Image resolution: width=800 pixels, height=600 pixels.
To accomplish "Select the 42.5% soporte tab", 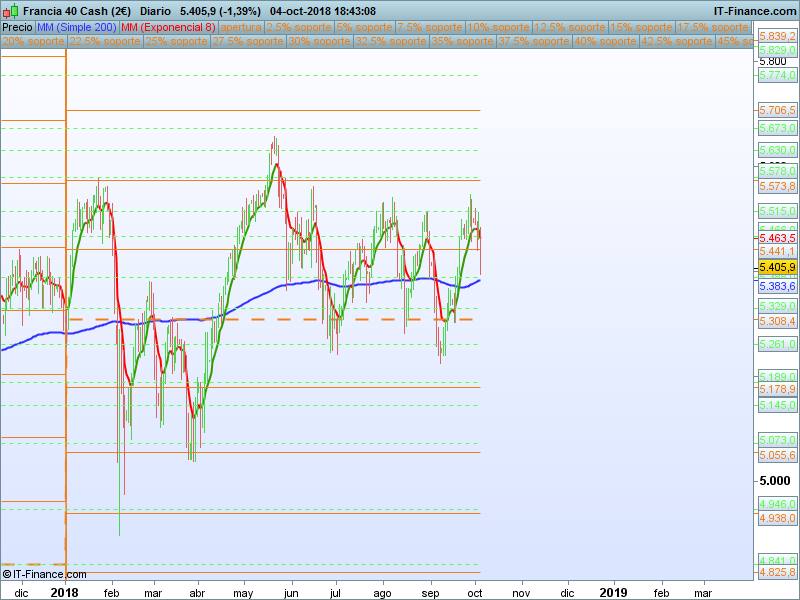I will coord(677,41).
